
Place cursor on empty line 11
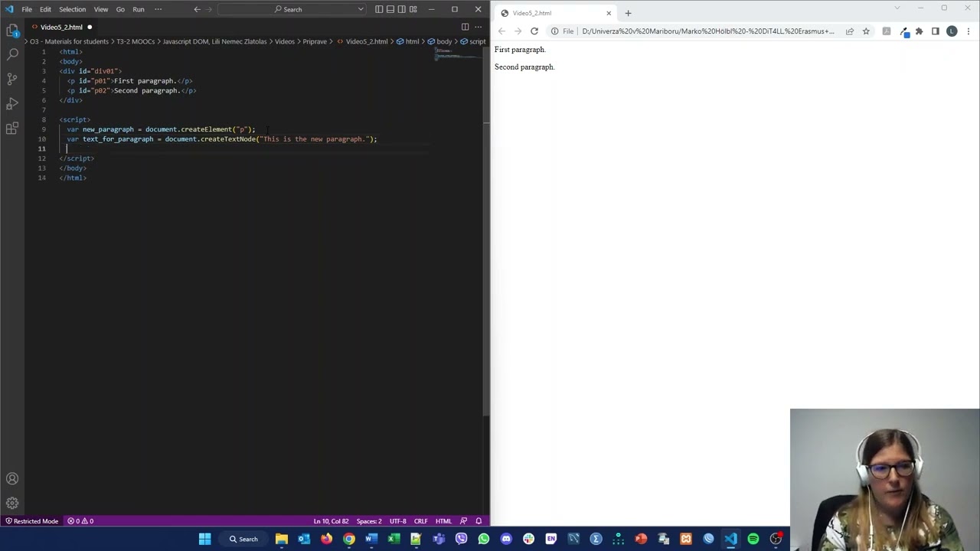(x=245, y=148)
